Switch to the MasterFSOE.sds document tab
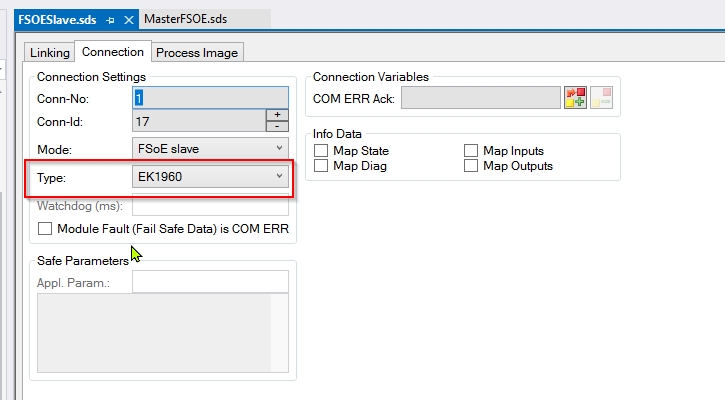 coord(185,19)
